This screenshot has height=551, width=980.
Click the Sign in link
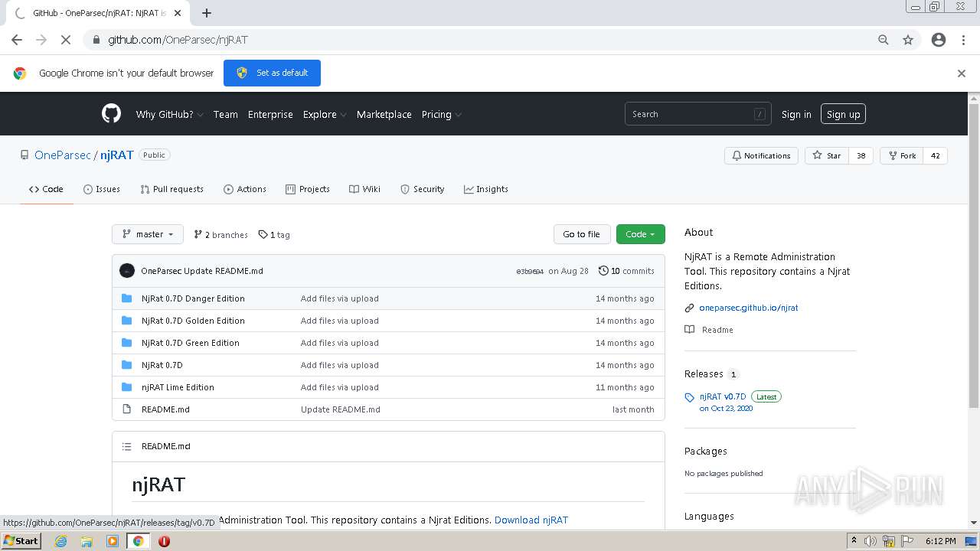pyautogui.click(x=796, y=114)
